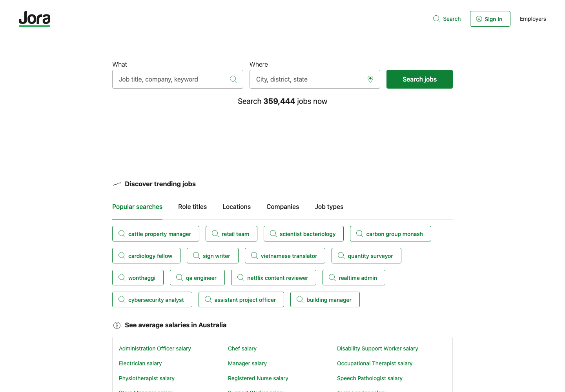
Task: Click search icon in cybersecurity analyst chip
Action: 122,299
